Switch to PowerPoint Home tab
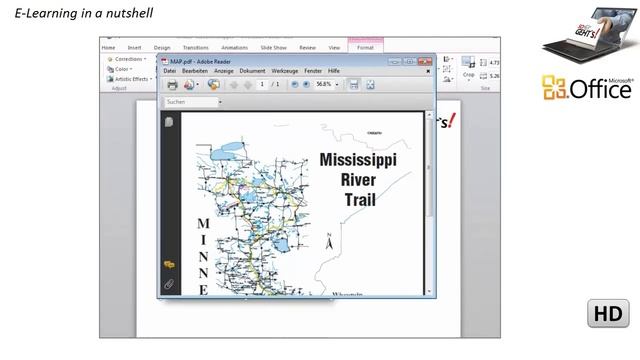This screenshot has width=640, height=360. (108, 48)
